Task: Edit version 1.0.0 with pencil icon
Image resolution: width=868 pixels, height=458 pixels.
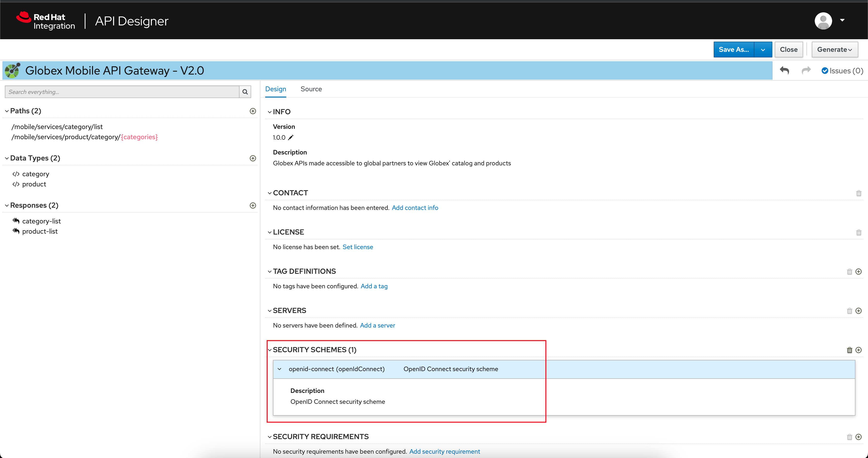Action: [x=291, y=137]
